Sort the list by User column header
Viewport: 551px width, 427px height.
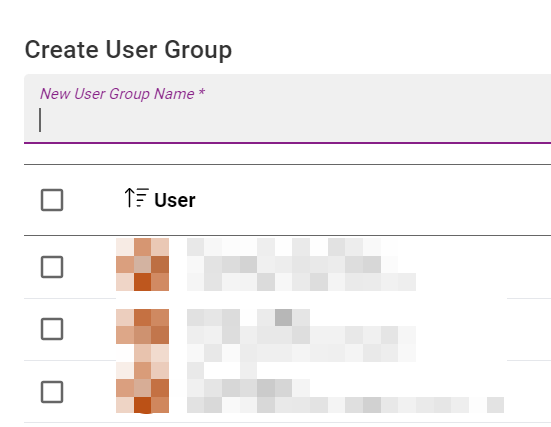click(175, 200)
